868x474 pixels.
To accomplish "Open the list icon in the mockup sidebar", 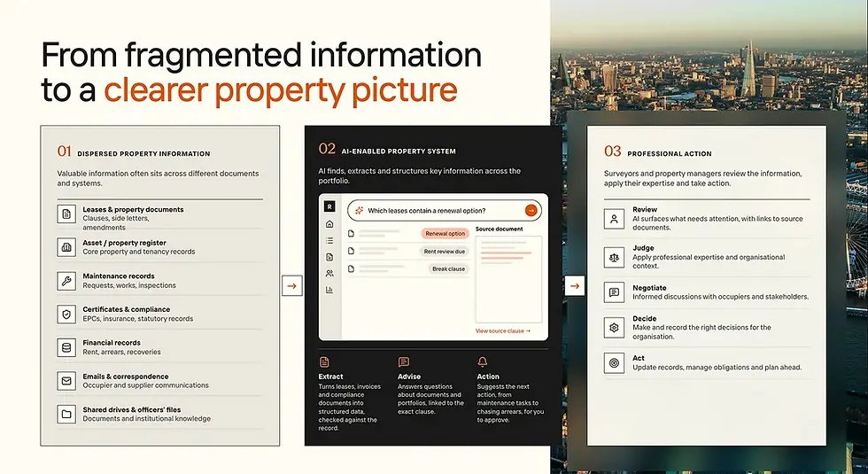I will pyautogui.click(x=329, y=240).
